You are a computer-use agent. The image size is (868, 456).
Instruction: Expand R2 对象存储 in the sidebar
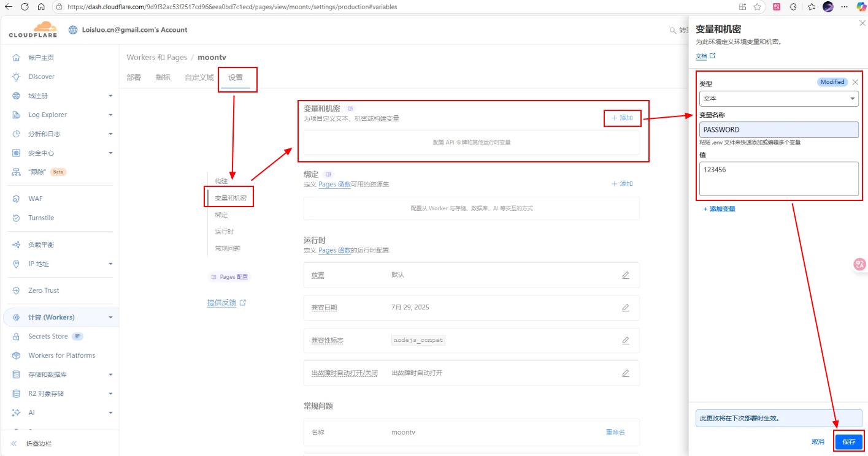(x=111, y=393)
